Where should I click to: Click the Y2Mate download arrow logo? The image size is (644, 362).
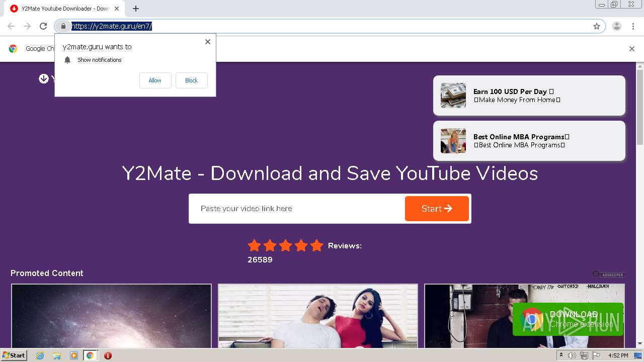[x=44, y=78]
